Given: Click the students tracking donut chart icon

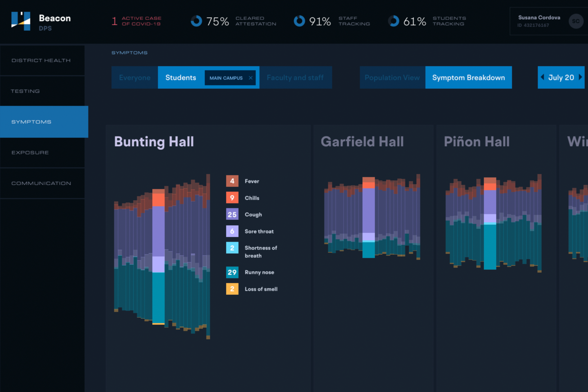Looking at the screenshot, I should 393,21.
